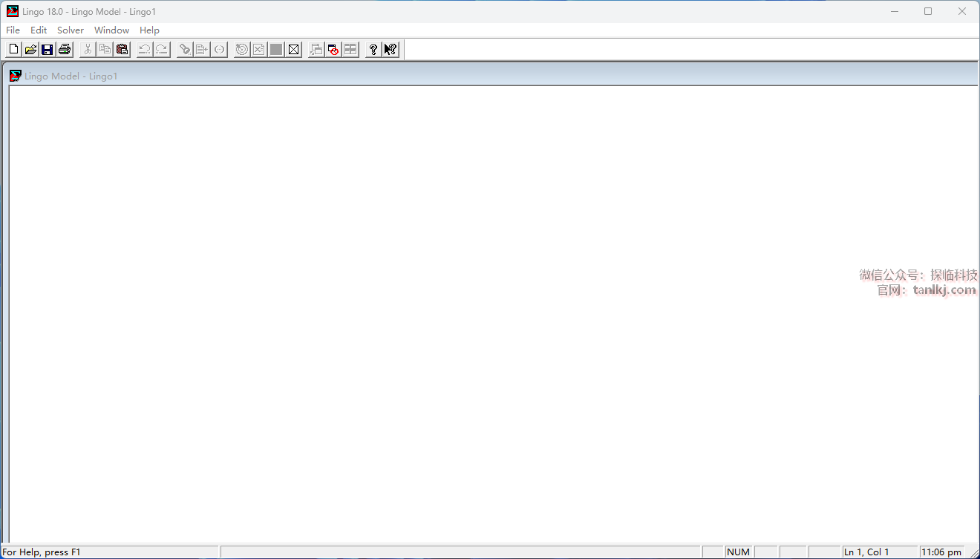Screen dimensions: 980x559
Task: Click the Send to Back window icon
Action: pos(316,50)
